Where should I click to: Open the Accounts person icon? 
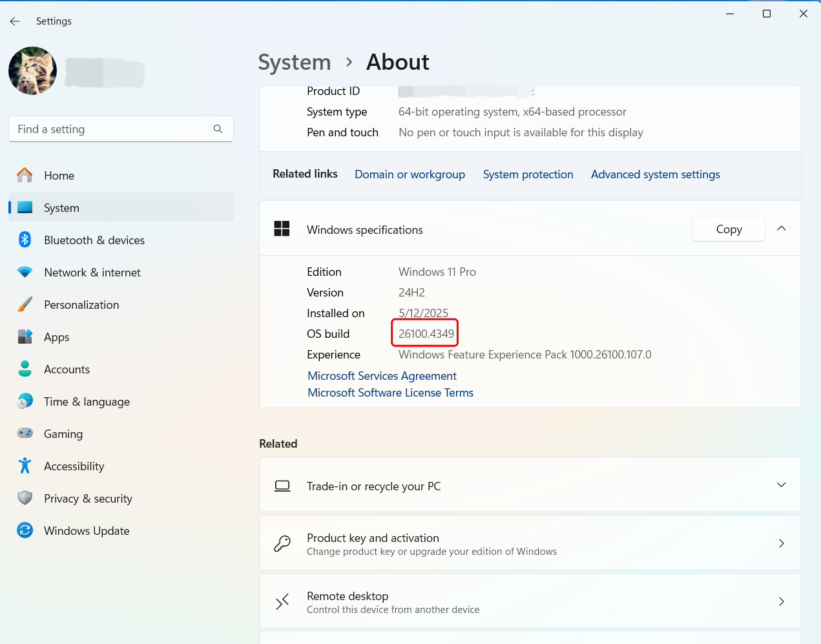[x=24, y=369]
